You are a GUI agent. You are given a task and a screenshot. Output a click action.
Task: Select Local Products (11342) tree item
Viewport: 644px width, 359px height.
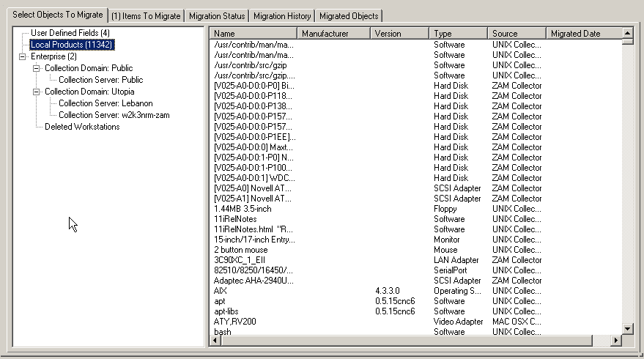[x=72, y=45]
